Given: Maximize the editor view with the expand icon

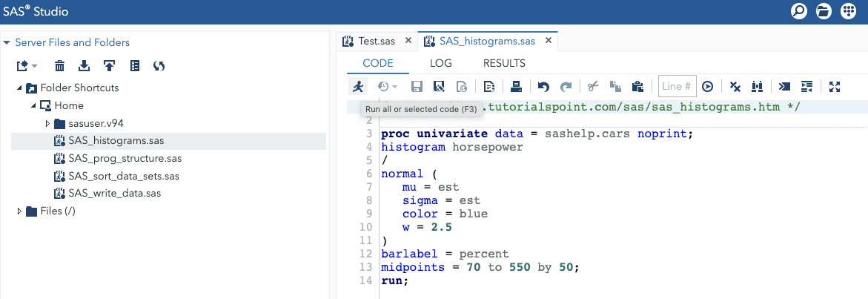Looking at the screenshot, I should [x=834, y=86].
